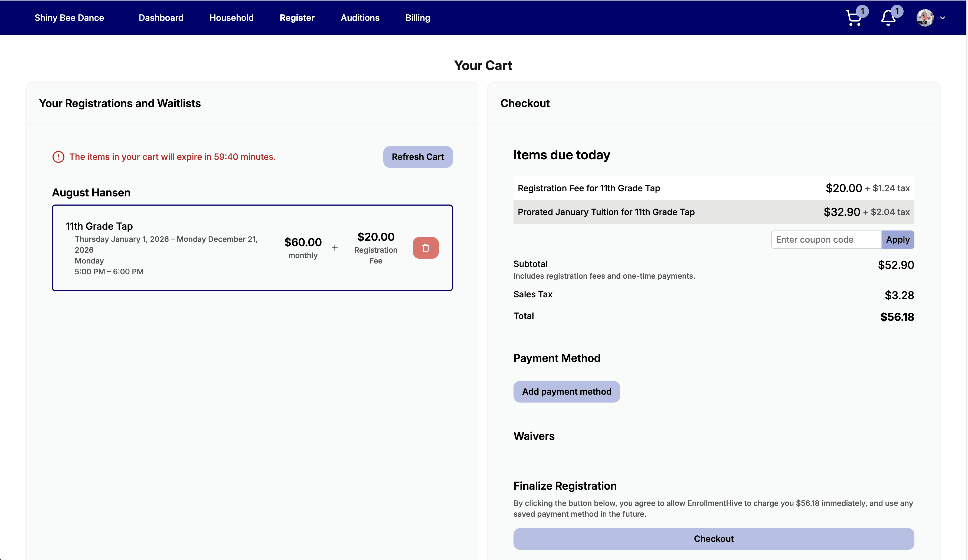Click Add payment method button
Viewport: 968px width, 560px height.
pos(567,391)
